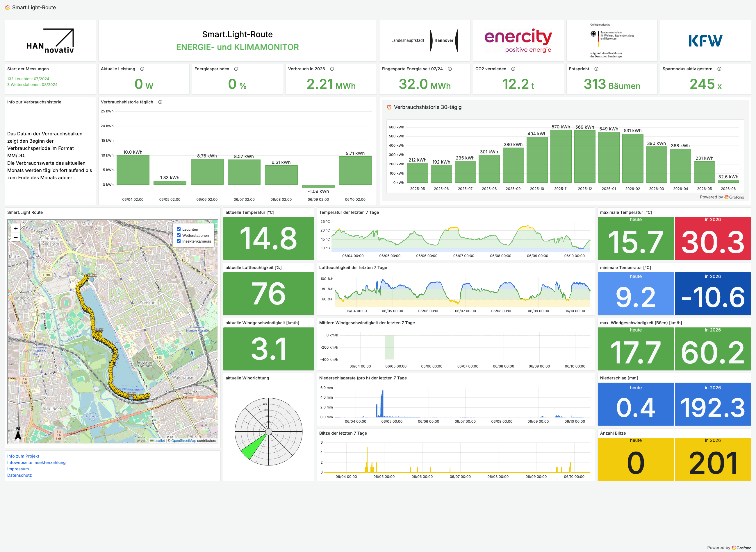Click the Leaflet attribution link

tap(157, 441)
